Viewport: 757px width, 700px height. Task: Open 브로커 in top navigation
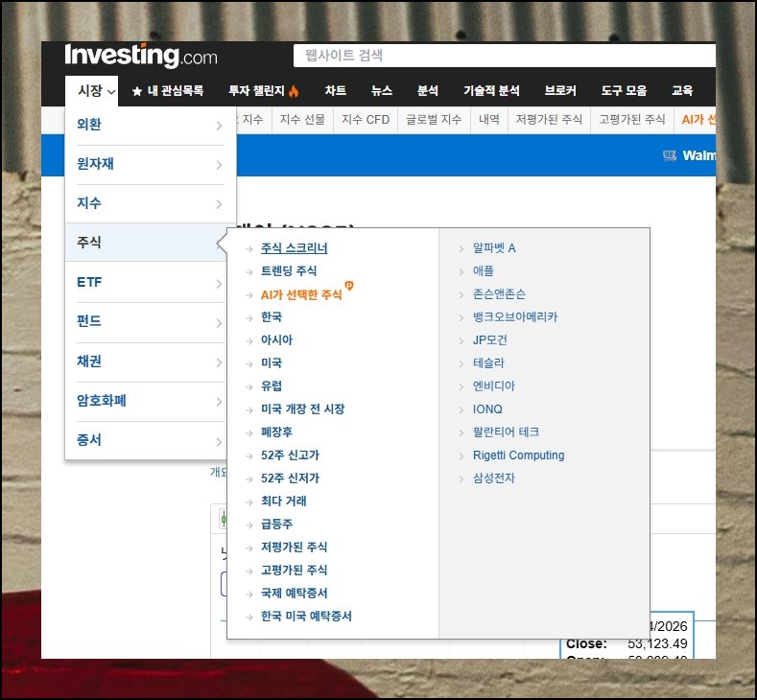560,91
